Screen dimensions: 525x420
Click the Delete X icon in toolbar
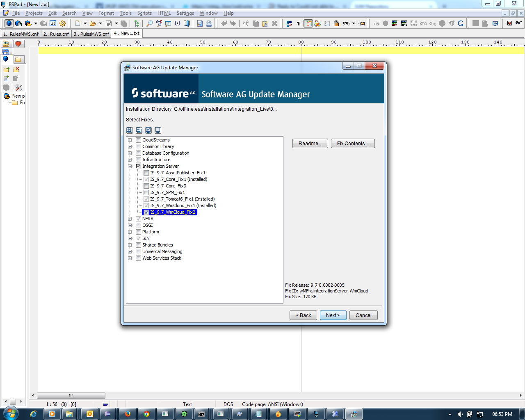coord(274,23)
